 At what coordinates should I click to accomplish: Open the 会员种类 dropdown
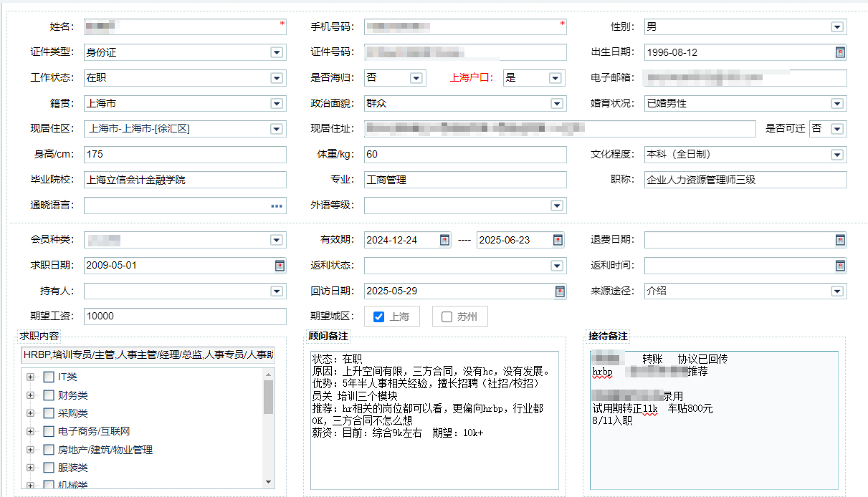pos(277,240)
